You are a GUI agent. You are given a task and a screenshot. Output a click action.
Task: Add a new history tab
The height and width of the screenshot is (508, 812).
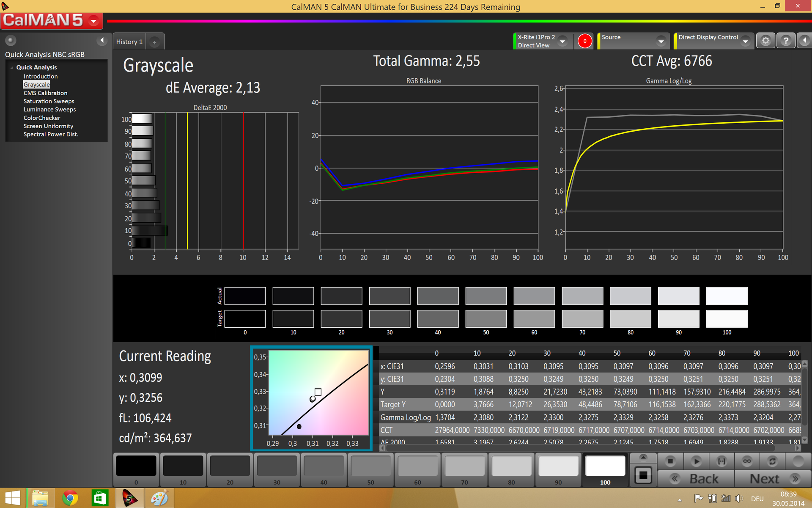(x=155, y=42)
